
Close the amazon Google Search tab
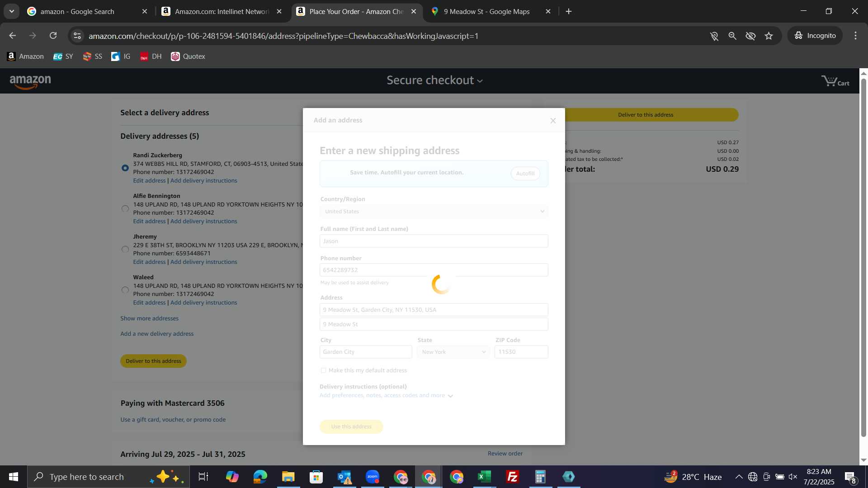click(x=144, y=11)
